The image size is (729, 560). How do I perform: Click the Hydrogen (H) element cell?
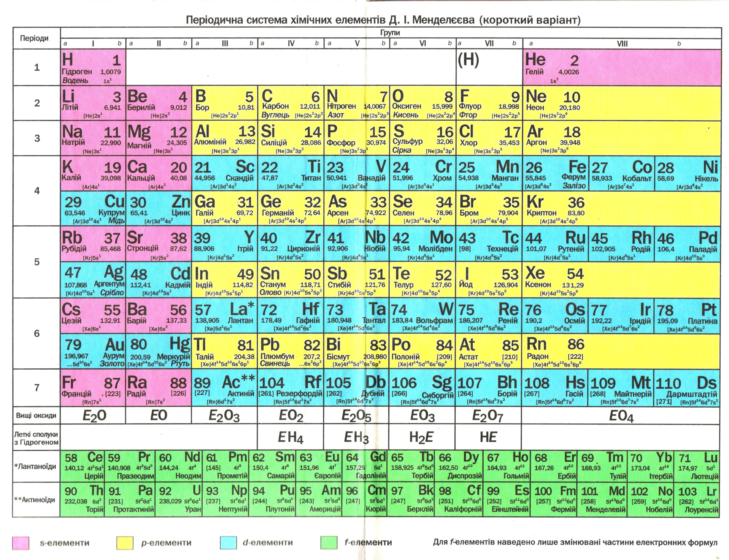coord(93,67)
